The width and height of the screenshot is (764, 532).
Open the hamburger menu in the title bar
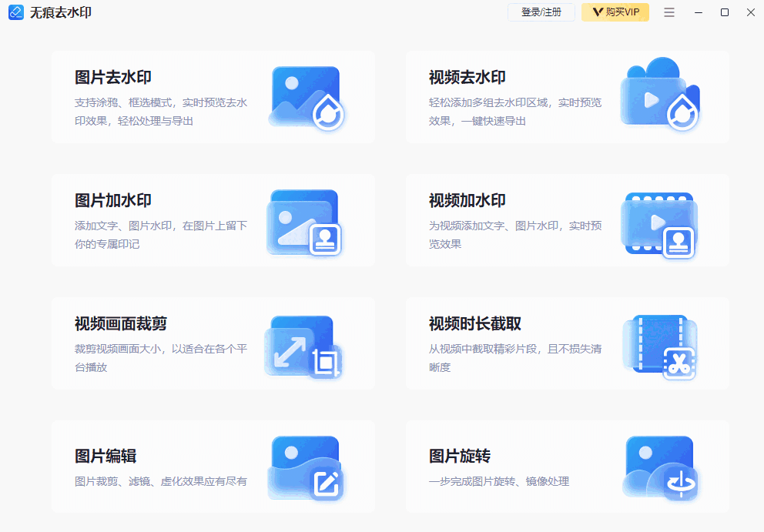(x=669, y=12)
